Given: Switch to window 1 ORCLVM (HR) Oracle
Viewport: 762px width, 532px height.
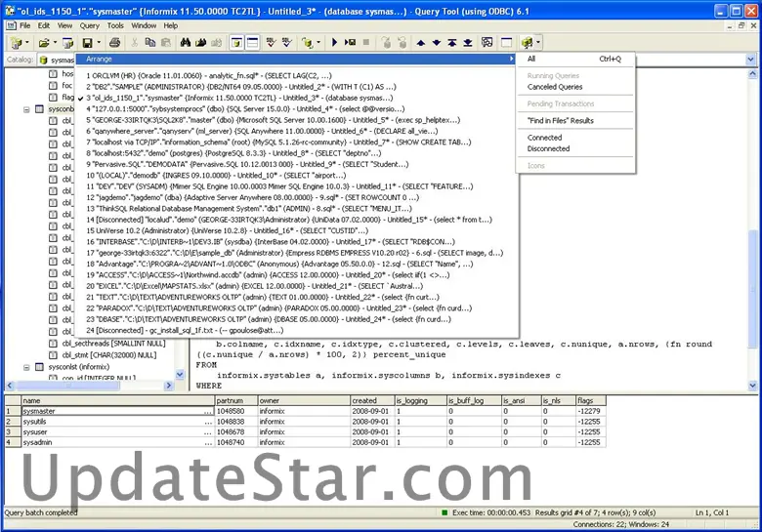Looking at the screenshot, I should (x=297, y=76).
